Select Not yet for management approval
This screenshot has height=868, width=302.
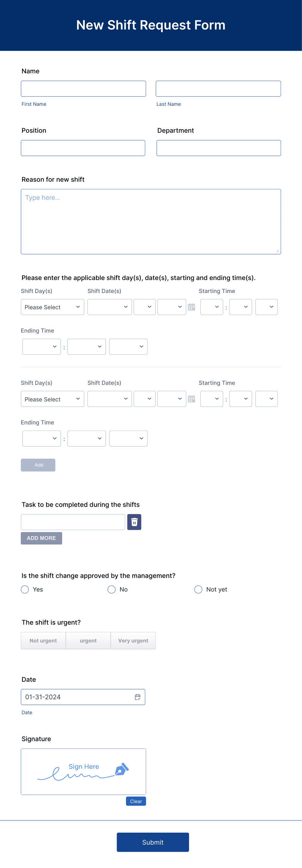click(198, 589)
